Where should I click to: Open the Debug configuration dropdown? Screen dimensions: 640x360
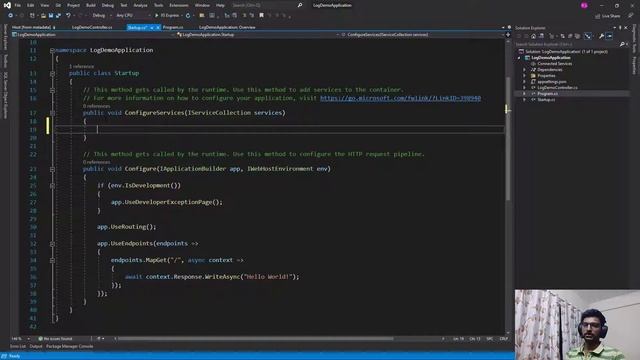pos(101,16)
